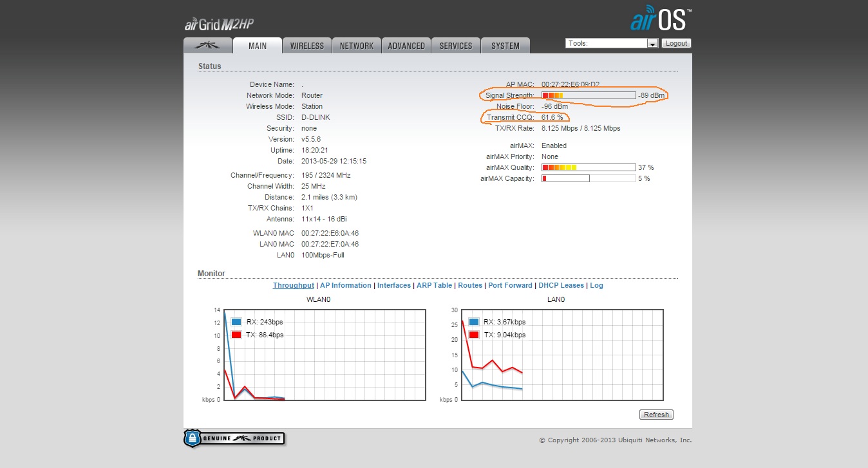Go to the ADVANCED tab
Viewport: 868px width, 468px height.
[406, 46]
